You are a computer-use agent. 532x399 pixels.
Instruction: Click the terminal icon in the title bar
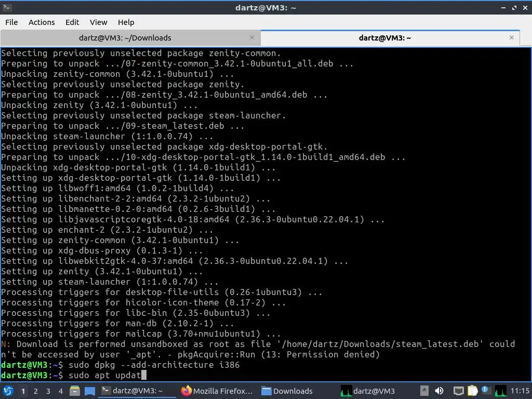(x=7, y=7)
